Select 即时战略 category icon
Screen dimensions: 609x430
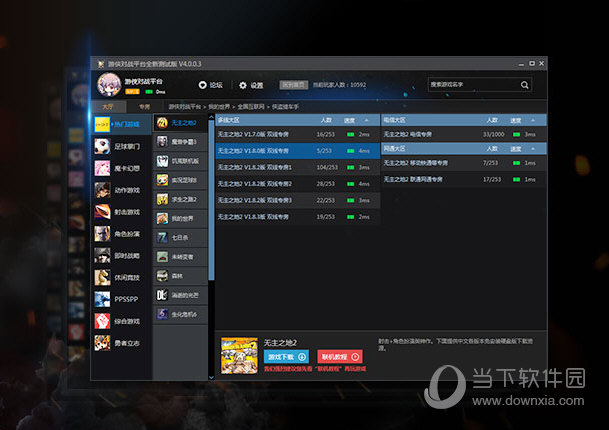[102, 256]
